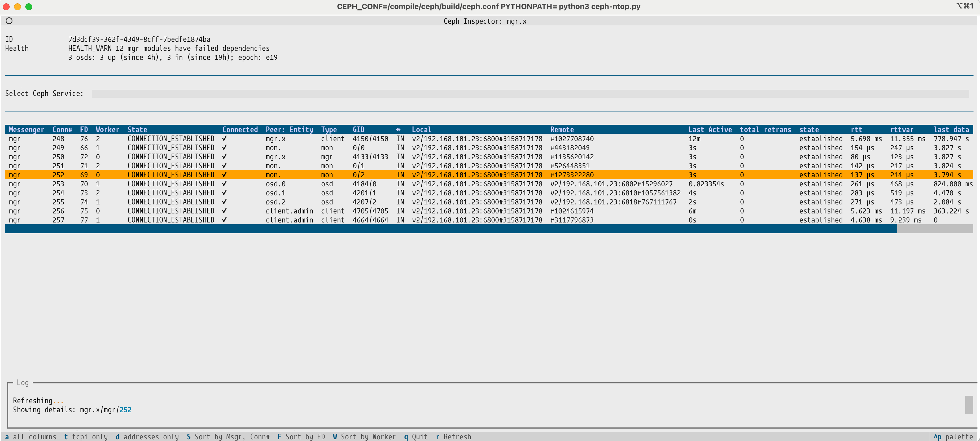Click the highlighted row with Conn# 252
This screenshot has width=980, height=441.
pyautogui.click(x=489, y=175)
